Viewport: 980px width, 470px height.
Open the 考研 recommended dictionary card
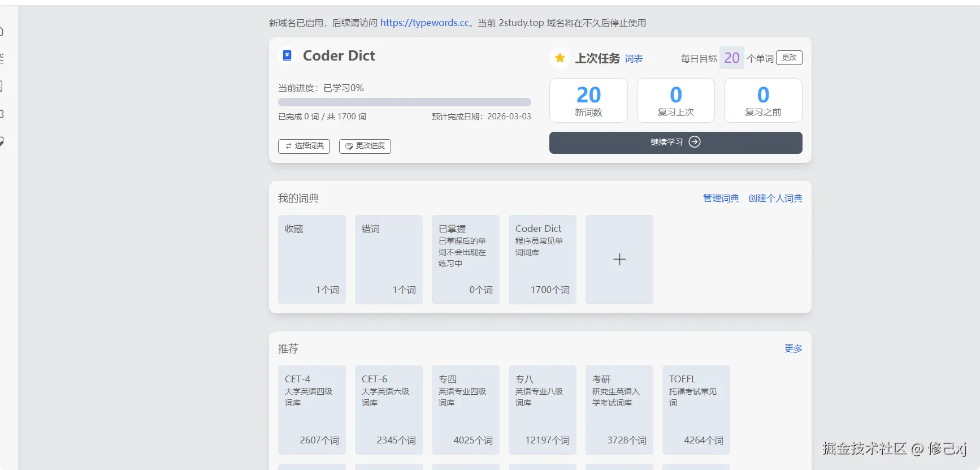[x=619, y=410]
